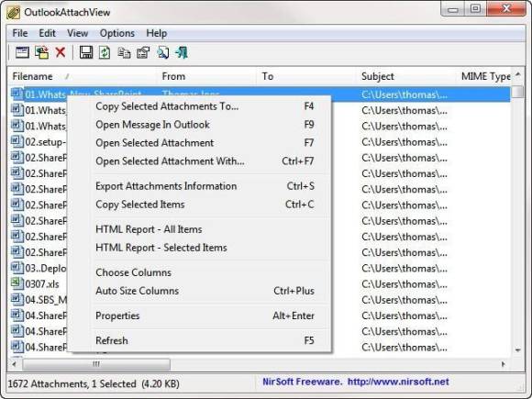
Task: Click the subject cell in 03..Deplo row
Action: [x=405, y=269]
